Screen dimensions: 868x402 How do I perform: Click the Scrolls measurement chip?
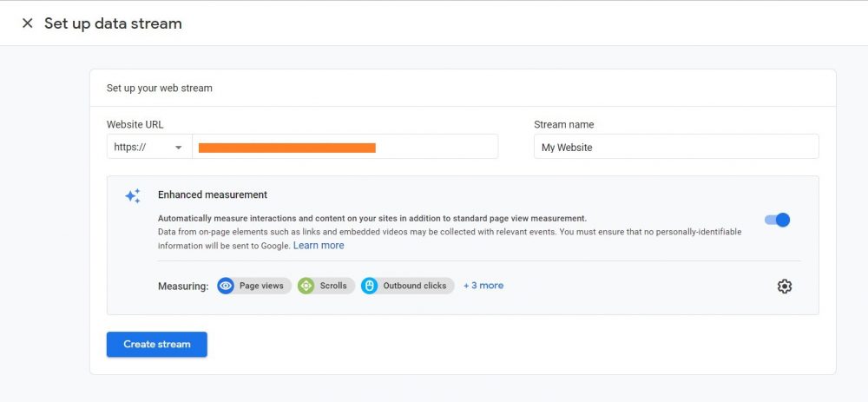pos(326,286)
